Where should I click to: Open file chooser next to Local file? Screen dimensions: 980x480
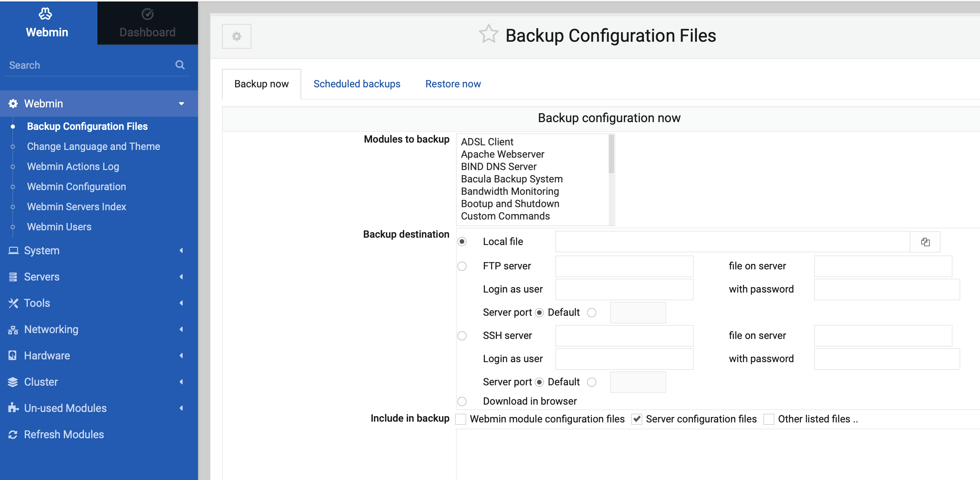click(x=925, y=242)
